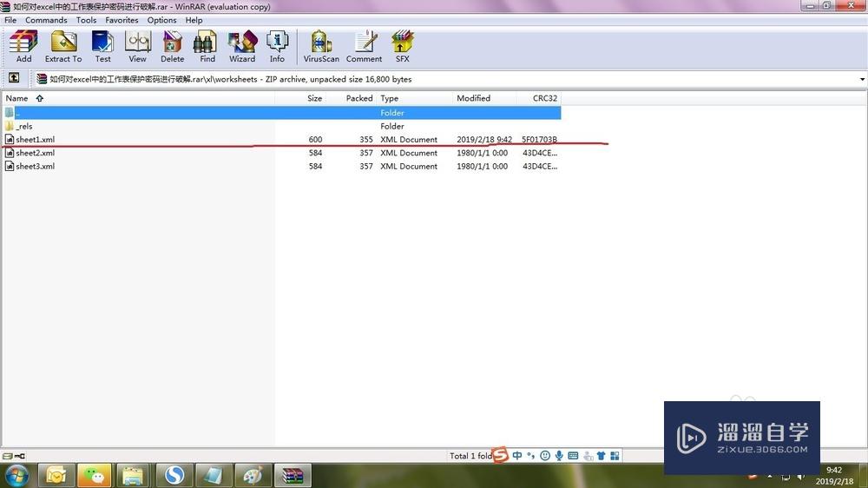Viewport: 868px width, 488px height.
Task: Show archive Info
Action: click(277, 47)
